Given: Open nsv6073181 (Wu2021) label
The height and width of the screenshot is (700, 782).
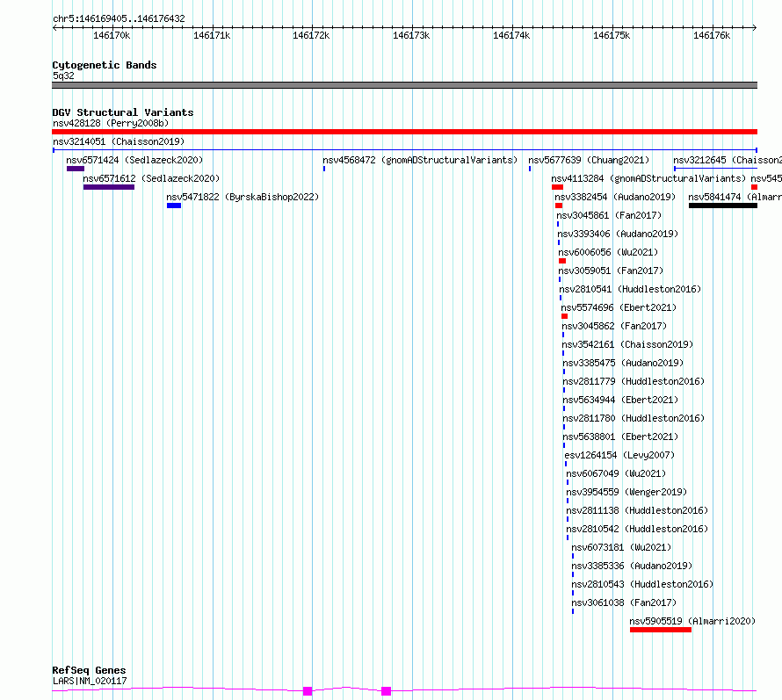Looking at the screenshot, I should click(x=621, y=547).
